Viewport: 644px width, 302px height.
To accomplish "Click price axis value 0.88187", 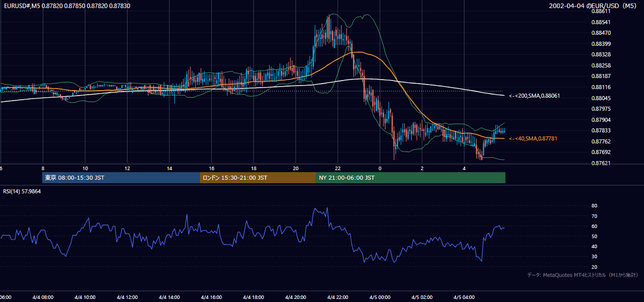I will [601, 76].
